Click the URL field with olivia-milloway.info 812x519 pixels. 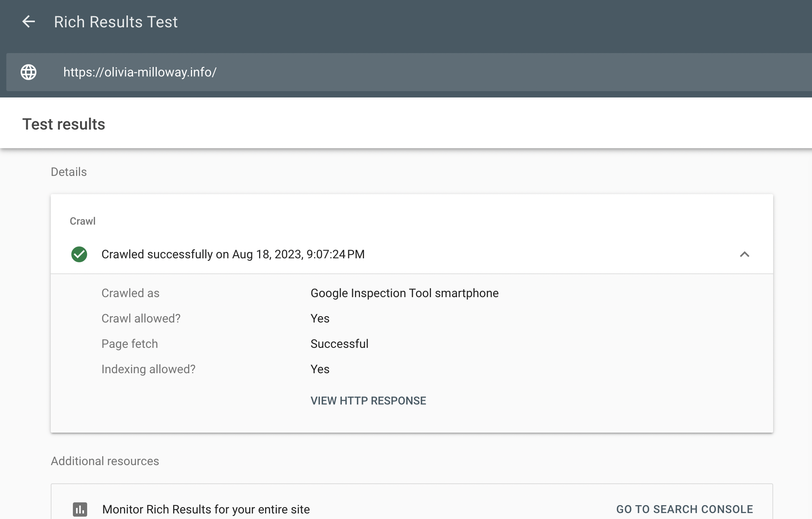pos(409,72)
